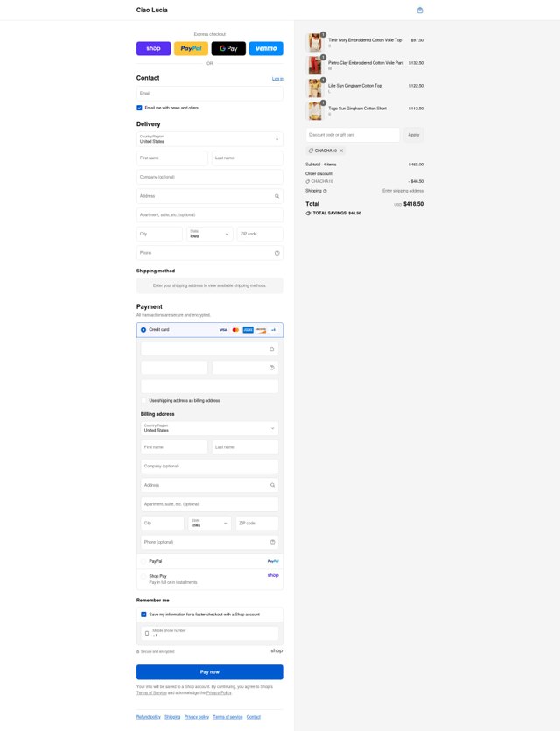Check Use shipping address as billing address

tap(144, 400)
